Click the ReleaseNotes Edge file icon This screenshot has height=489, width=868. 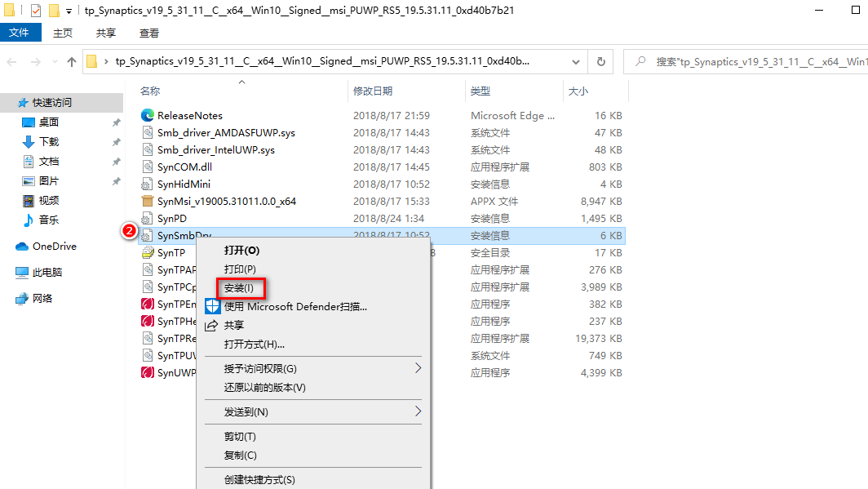pyautogui.click(x=148, y=116)
